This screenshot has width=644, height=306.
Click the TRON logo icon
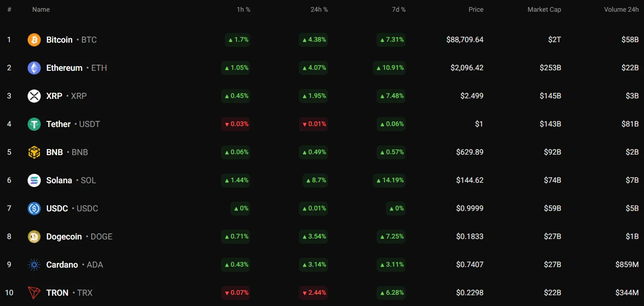(34, 293)
